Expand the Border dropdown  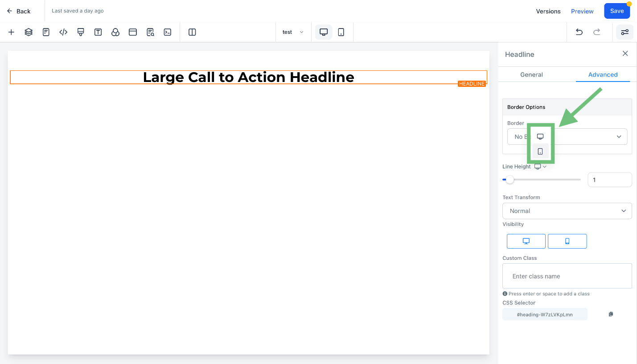567,137
